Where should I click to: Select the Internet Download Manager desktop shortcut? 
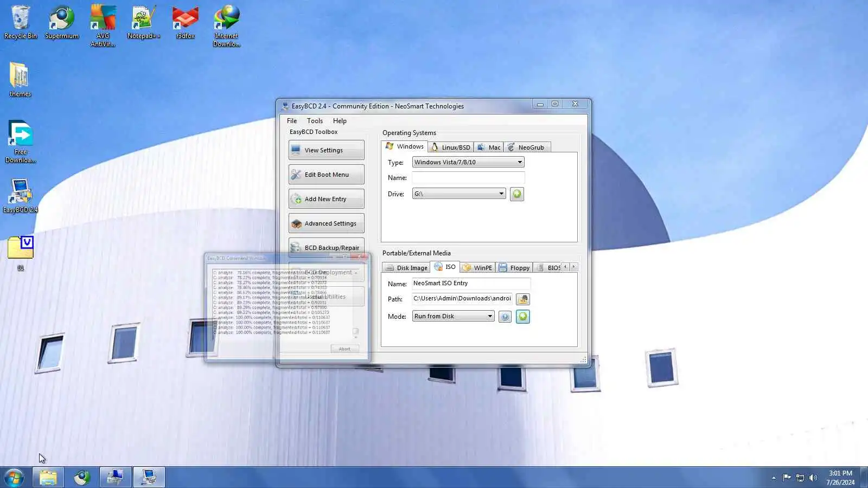[227, 26]
